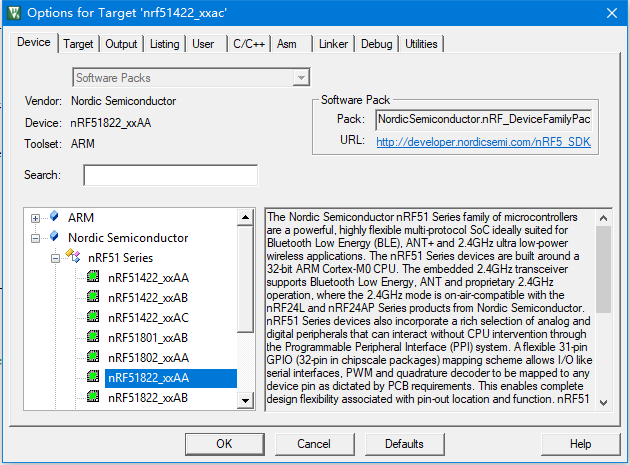The image size is (630, 465).
Task: Confirm with the OK button
Action: (x=225, y=444)
